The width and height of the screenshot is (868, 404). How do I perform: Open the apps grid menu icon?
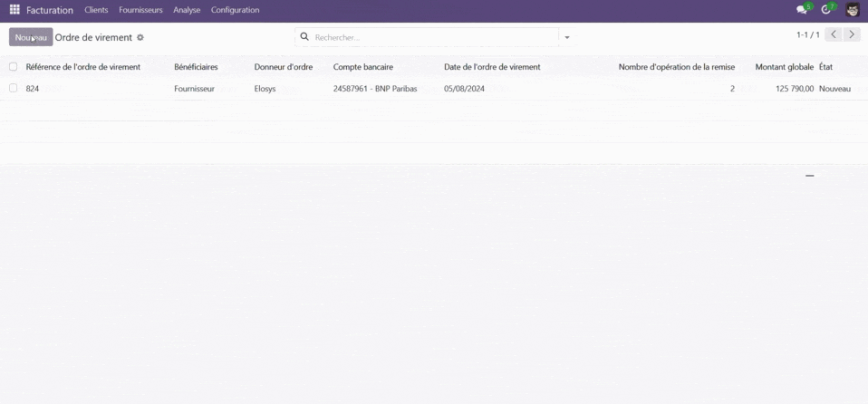pyautogui.click(x=14, y=9)
